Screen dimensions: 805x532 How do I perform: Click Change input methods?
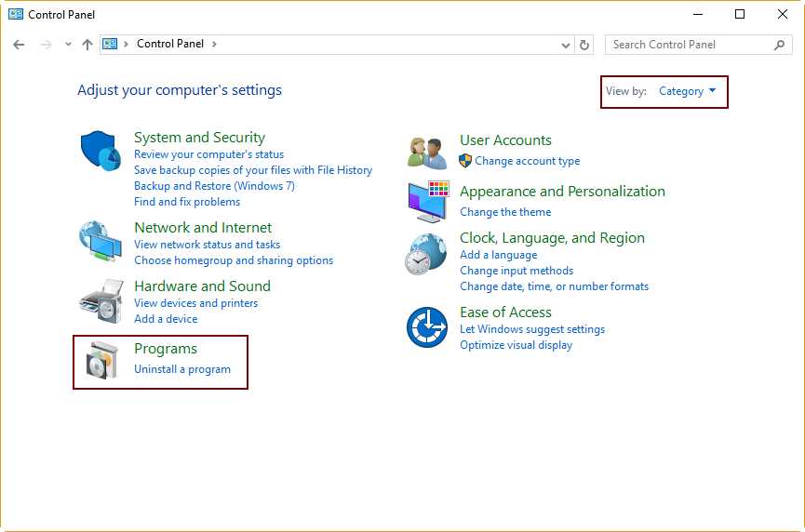coord(517,271)
